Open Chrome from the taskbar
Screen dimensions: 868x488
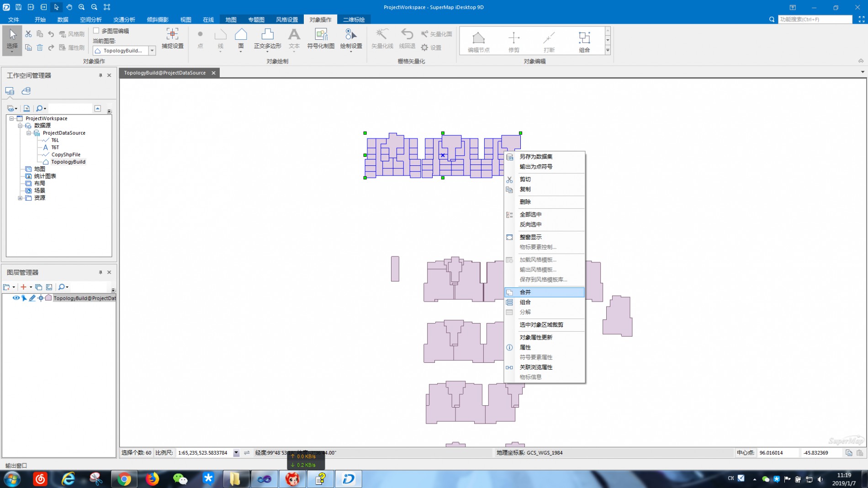124,479
